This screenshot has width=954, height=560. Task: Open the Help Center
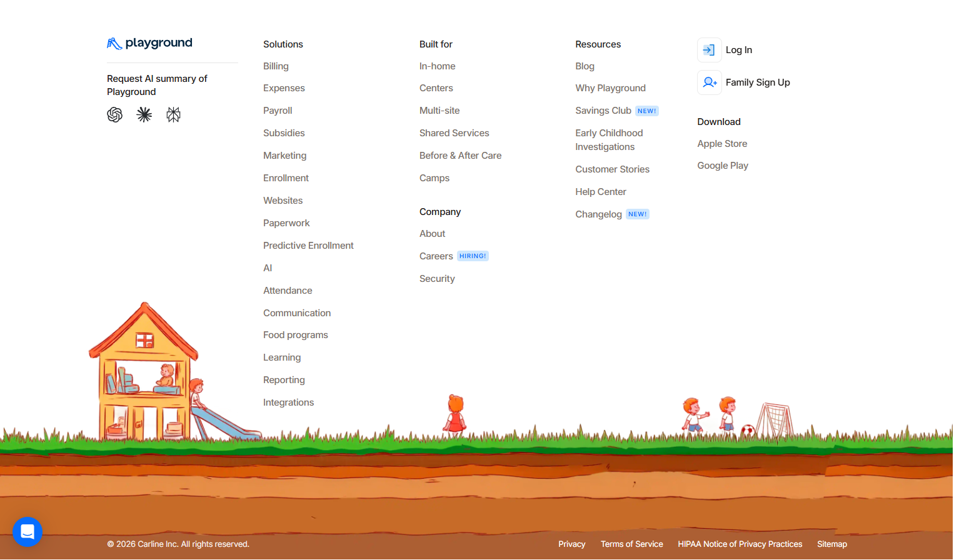(x=600, y=192)
